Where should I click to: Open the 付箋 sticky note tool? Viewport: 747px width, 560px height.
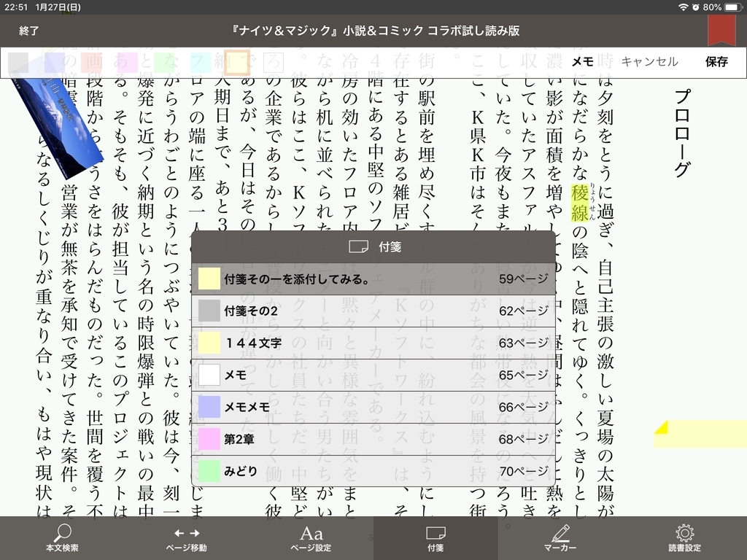436,537
